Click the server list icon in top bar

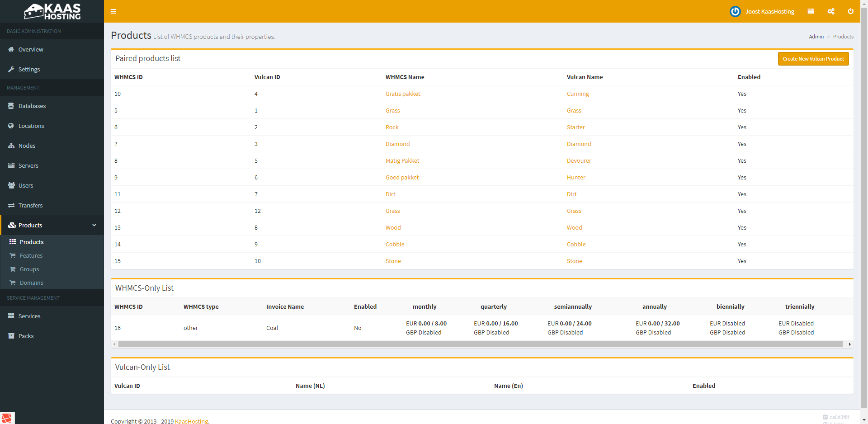click(x=811, y=11)
